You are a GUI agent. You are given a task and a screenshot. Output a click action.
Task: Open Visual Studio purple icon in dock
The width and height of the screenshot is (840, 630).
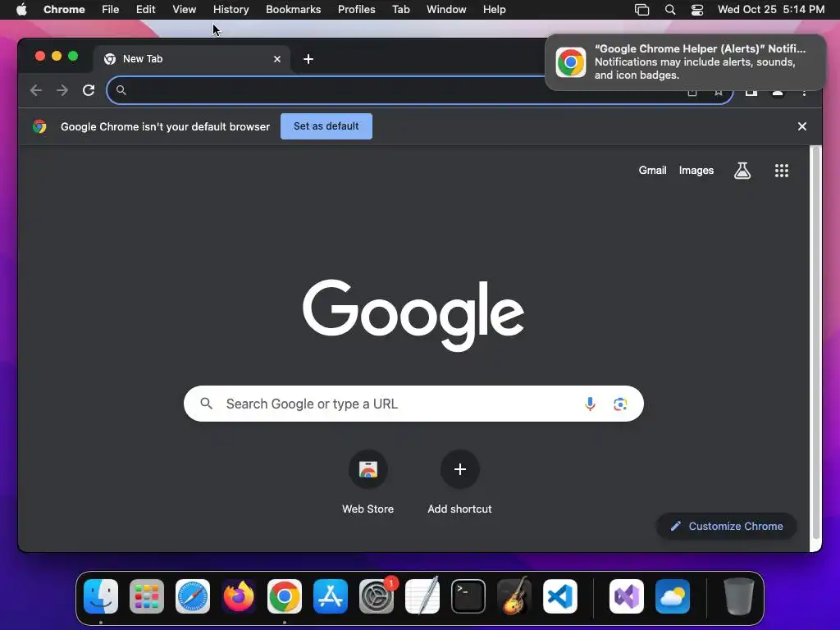pyautogui.click(x=627, y=596)
